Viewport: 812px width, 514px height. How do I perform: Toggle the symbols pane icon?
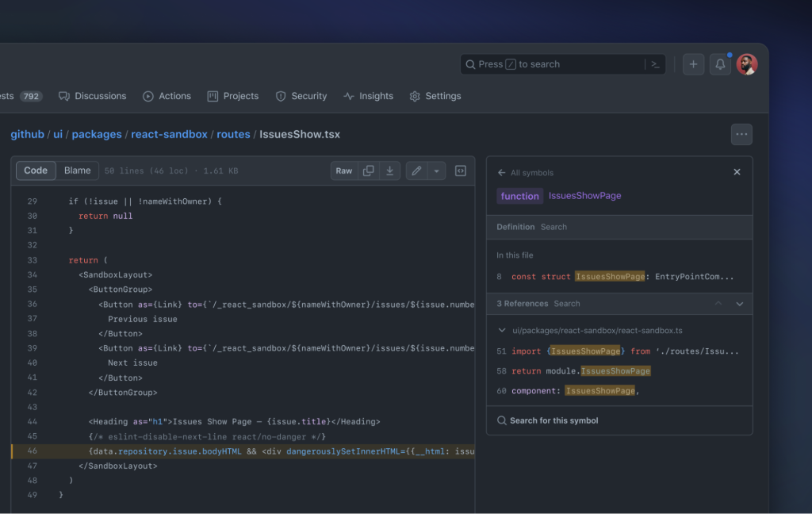(x=461, y=171)
